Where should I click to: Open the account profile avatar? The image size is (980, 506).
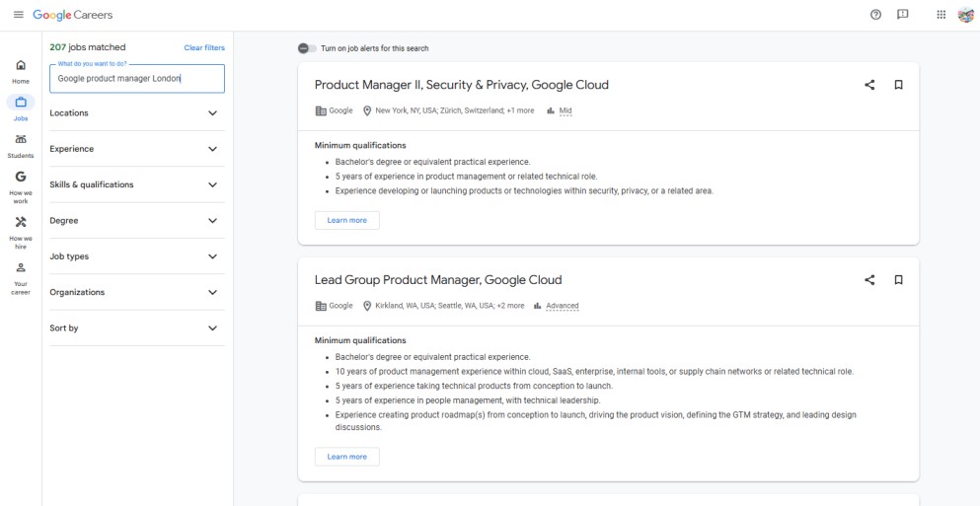tap(965, 15)
